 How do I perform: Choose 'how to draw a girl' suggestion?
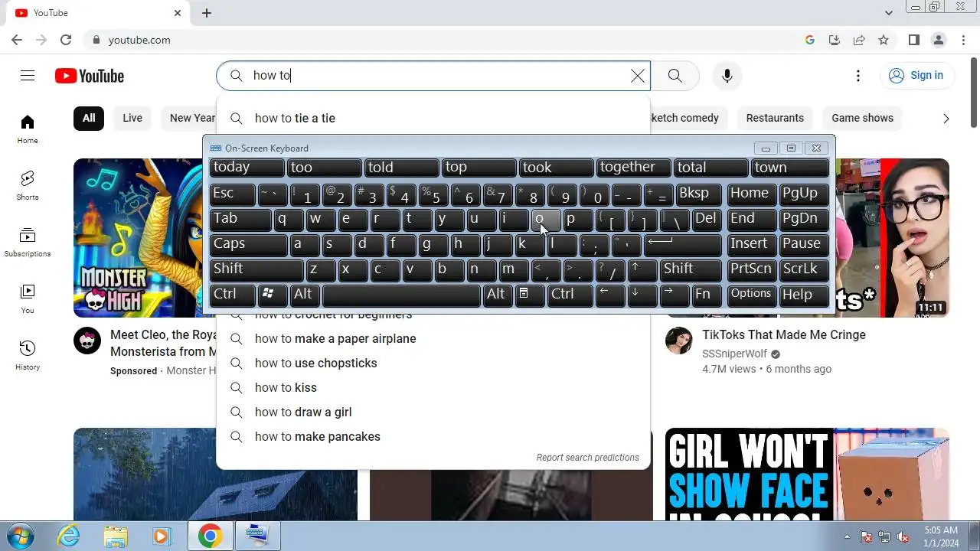(x=433, y=412)
